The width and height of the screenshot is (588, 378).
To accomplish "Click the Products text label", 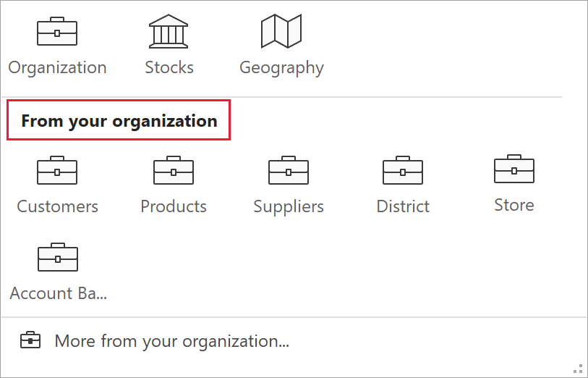I will (x=174, y=206).
